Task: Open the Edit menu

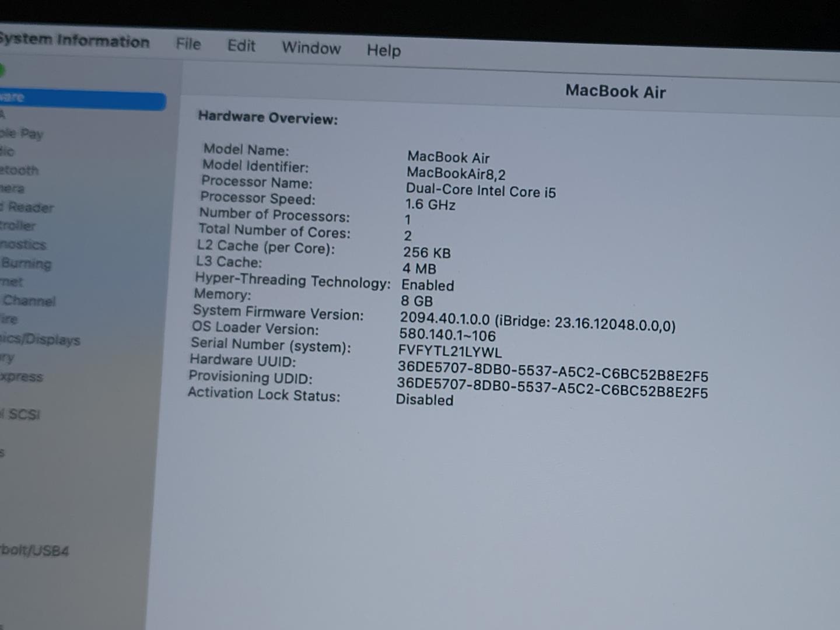Action: click(242, 45)
